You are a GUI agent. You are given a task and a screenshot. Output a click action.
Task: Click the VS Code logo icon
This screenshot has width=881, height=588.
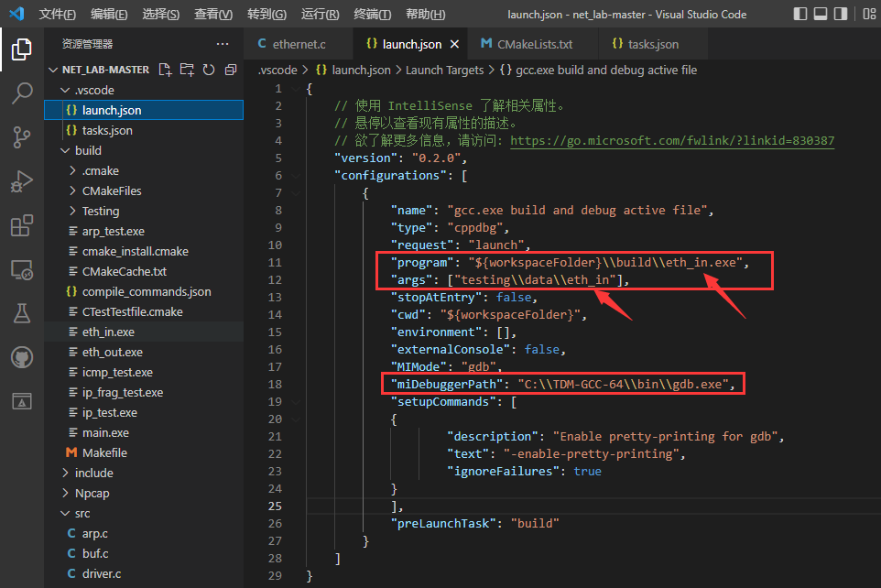pyautogui.click(x=16, y=14)
